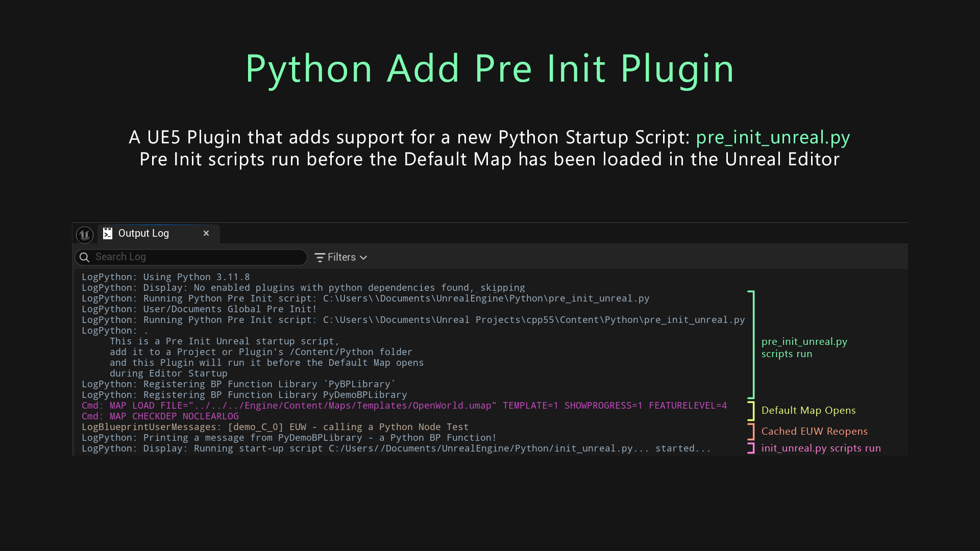Click 'add it to a Project or Plugin's' line
This screenshot has width=980, height=551.
pyautogui.click(x=261, y=352)
